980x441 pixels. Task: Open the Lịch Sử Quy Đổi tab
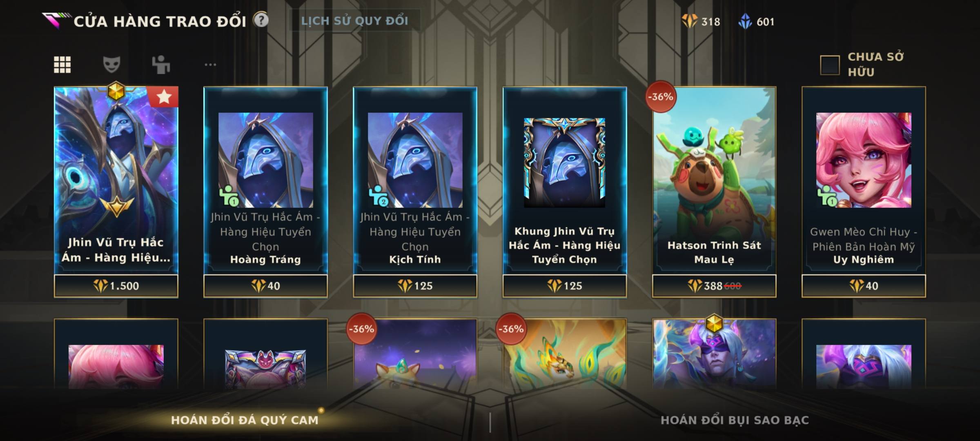pos(354,20)
